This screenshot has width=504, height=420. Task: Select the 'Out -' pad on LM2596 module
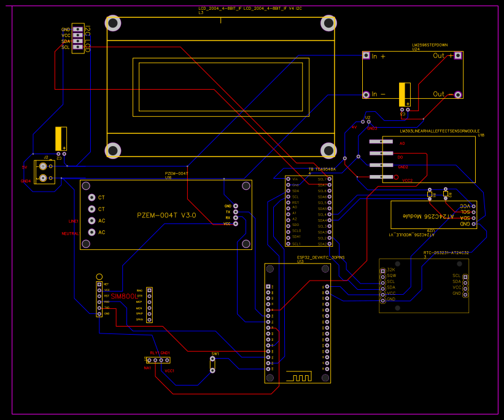point(458,95)
